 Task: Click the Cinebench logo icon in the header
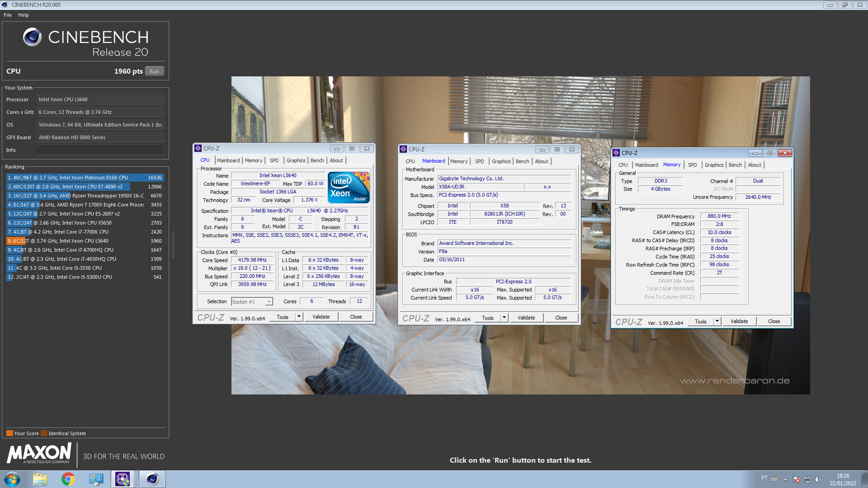pyautogui.click(x=32, y=37)
